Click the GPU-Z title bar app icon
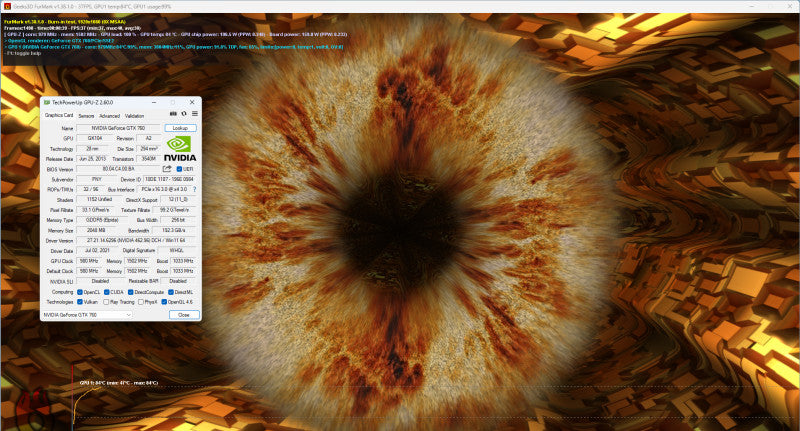Viewport: 800px width, 431px height. point(47,103)
